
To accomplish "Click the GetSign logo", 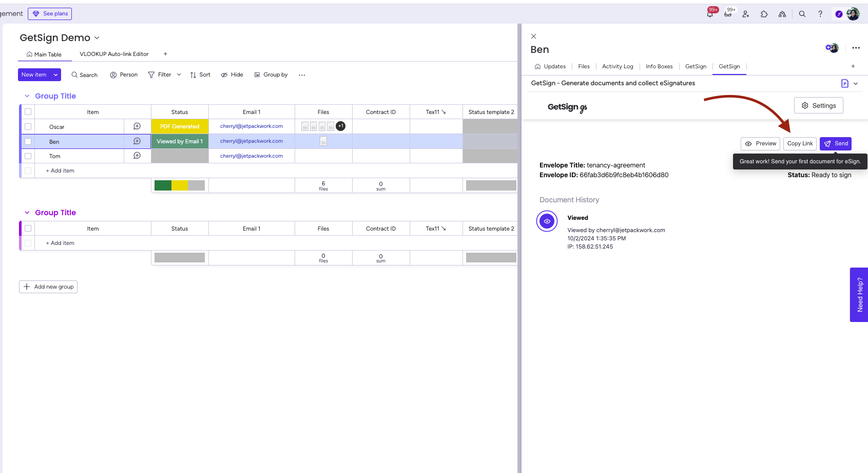I will coord(567,107).
